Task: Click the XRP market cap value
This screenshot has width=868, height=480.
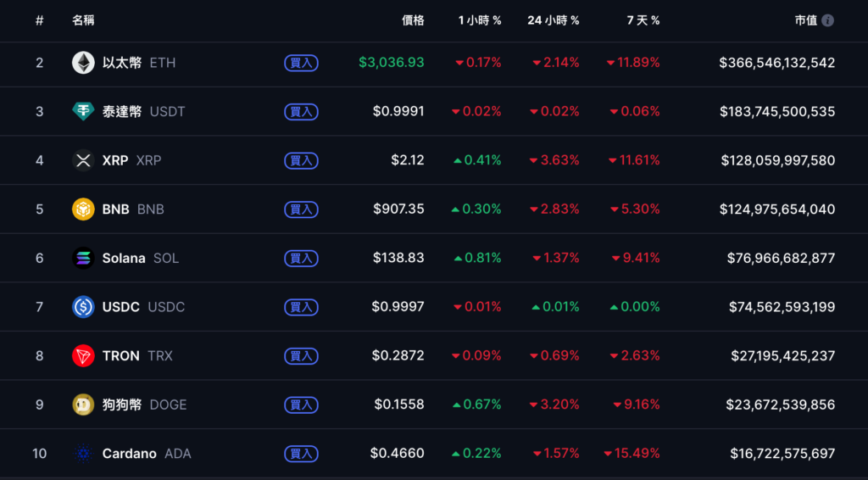Action: pos(777,160)
